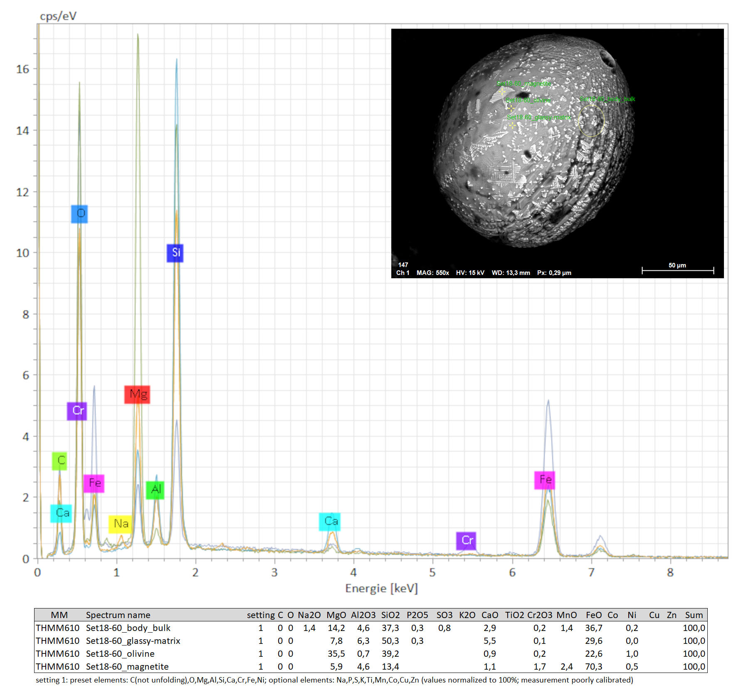Click the Set18-60_body_bulk spectrum name in the table
The width and height of the screenshot is (741, 700).
tap(128, 628)
